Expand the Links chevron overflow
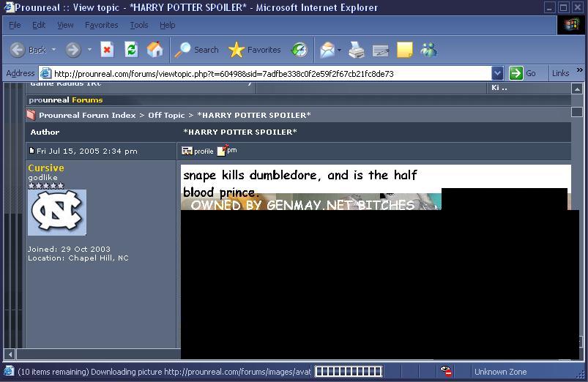 [x=580, y=70]
